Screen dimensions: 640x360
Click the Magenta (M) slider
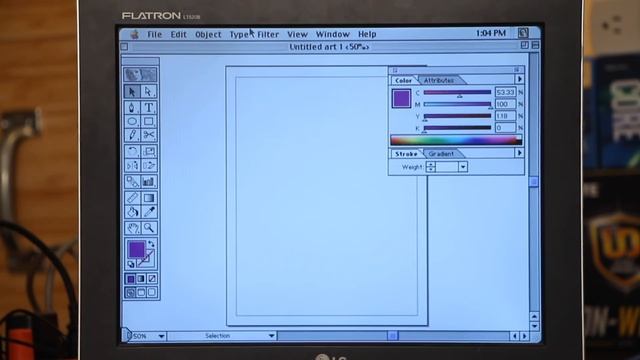click(457, 105)
